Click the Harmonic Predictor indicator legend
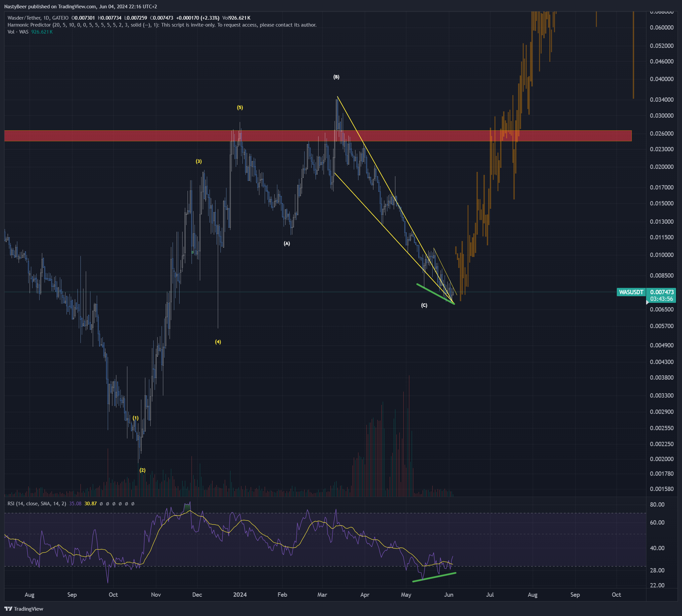This screenshot has height=616, width=682. pyautogui.click(x=162, y=25)
